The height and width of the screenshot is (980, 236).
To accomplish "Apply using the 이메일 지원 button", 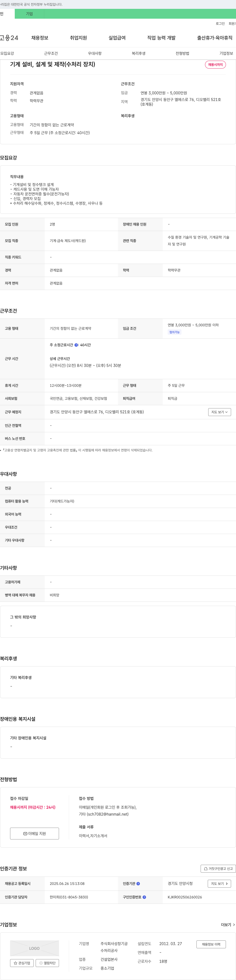I will 35,834.
